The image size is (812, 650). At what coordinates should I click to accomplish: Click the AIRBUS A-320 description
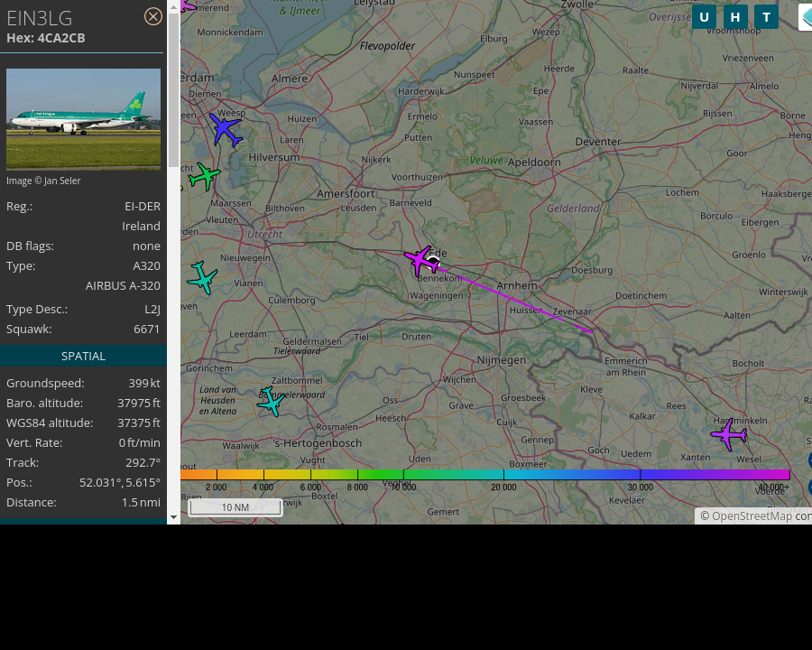(x=123, y=285)
